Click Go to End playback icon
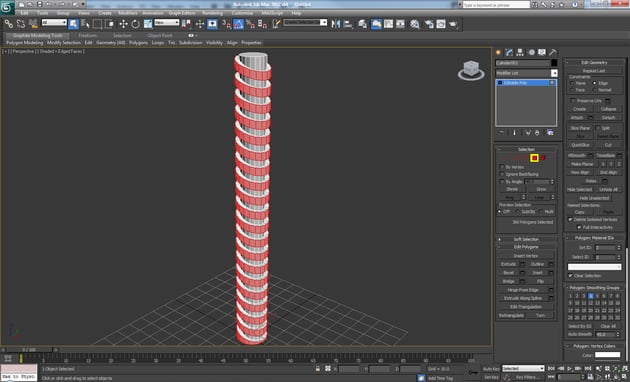The image size is (630, 382). (x=588, y=368)
